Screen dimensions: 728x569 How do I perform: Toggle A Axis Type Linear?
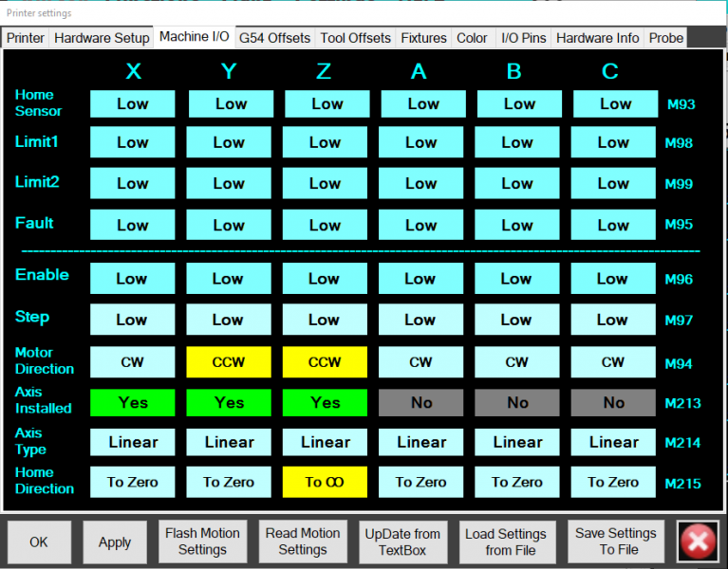tap(421, 442)
